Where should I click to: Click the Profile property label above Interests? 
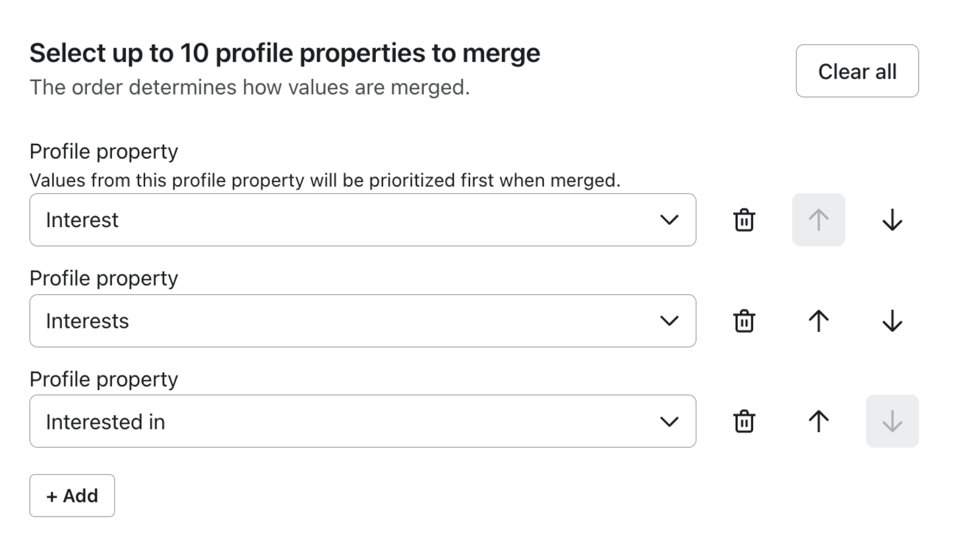(x=104, y=278)
